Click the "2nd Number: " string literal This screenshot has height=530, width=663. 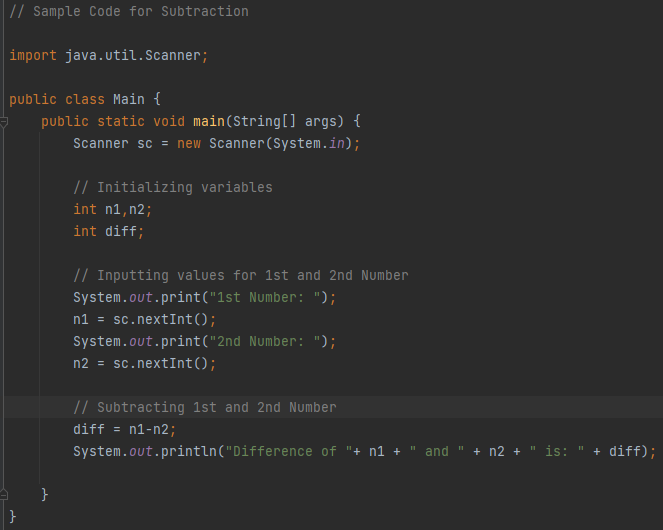(265, 341)
